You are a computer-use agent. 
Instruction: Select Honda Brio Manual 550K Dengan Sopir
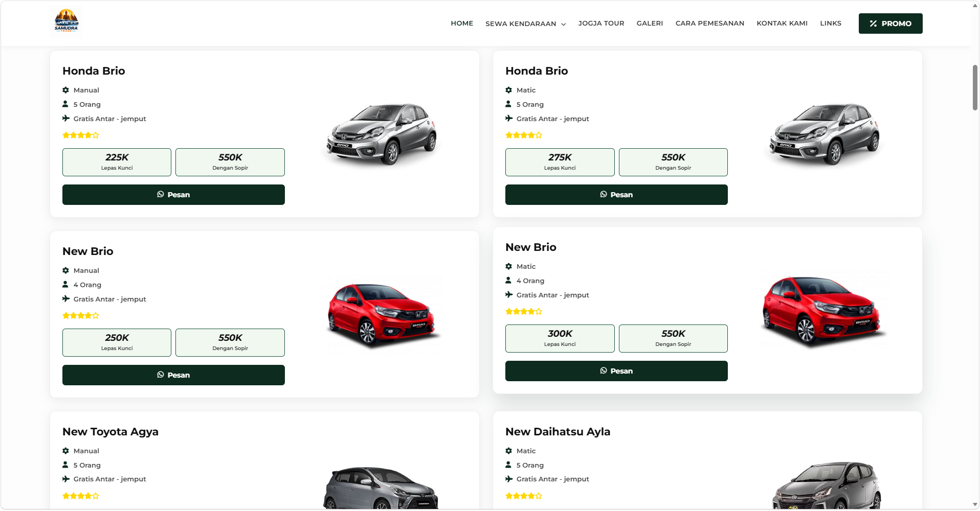pos(230,162)
